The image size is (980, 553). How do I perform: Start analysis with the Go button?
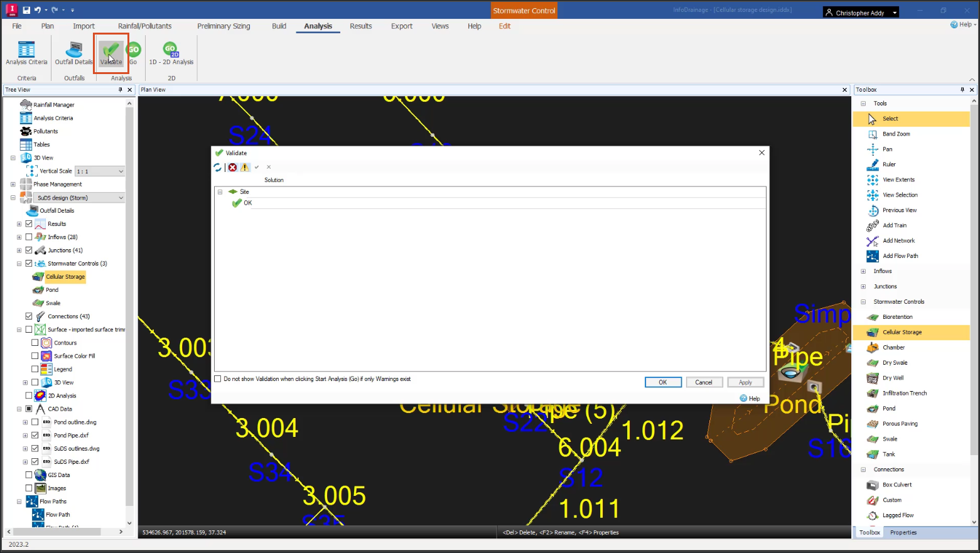133,53
